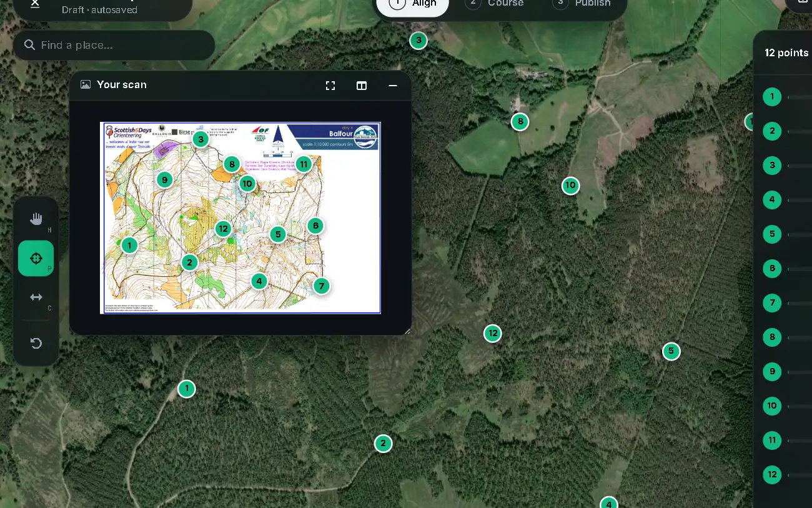Click the magnifier icon in search box
The width and height of the screenshot is (812, 508).
click(29, 45)
